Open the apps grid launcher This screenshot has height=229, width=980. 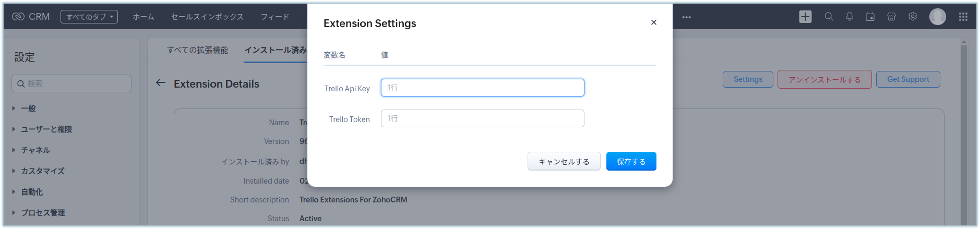963,17
